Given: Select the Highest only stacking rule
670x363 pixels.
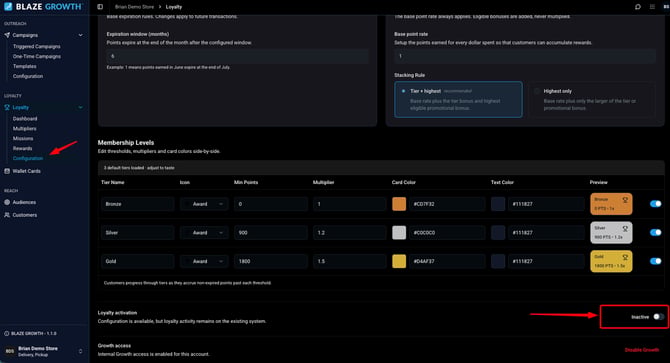Looking at the screenshot, I should coord(592,100).
